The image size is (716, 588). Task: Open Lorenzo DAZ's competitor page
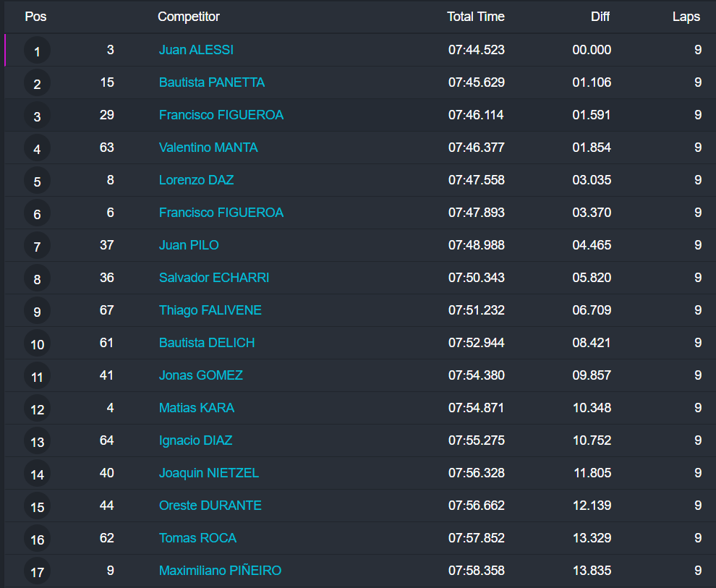[x=196, y=180]
